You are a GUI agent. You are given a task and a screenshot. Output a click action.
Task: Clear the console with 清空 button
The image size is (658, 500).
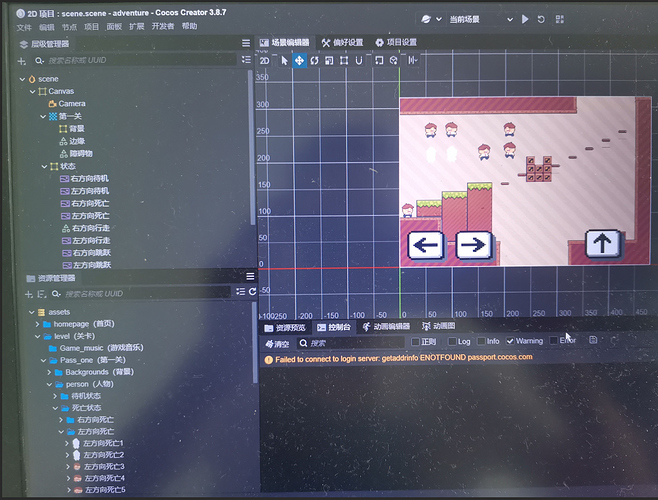(x=277, y=344)
